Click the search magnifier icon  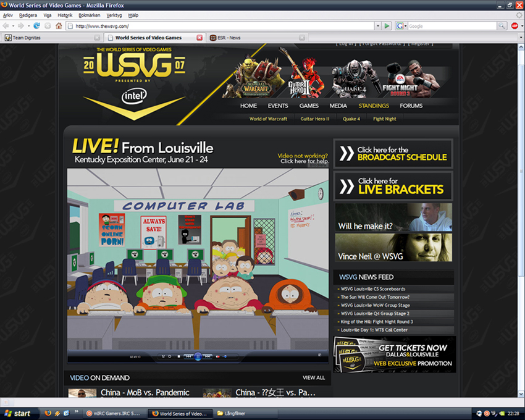(x=502, y=26)
